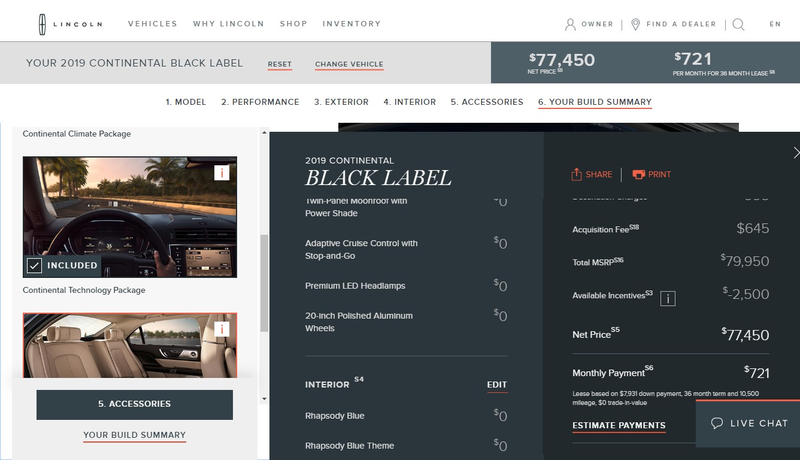This screenshot has width=800, height=460.
Task: Click the Print icon in summary
Action: pos(638,174)
